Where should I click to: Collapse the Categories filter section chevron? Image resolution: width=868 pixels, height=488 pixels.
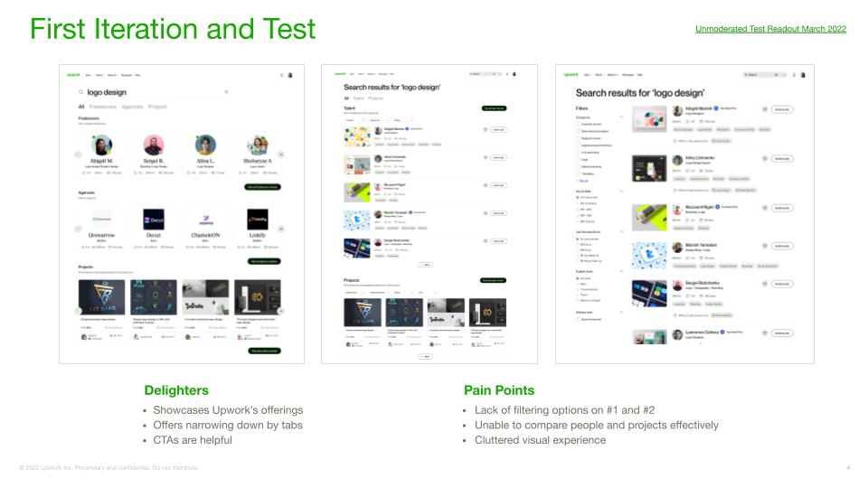tap(621, 117)
